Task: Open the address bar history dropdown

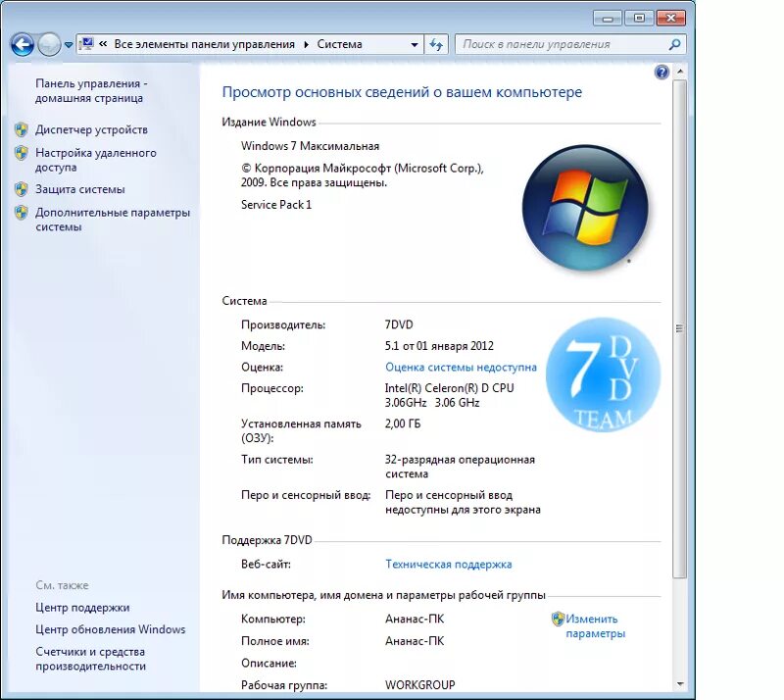Action: (414, 44)
